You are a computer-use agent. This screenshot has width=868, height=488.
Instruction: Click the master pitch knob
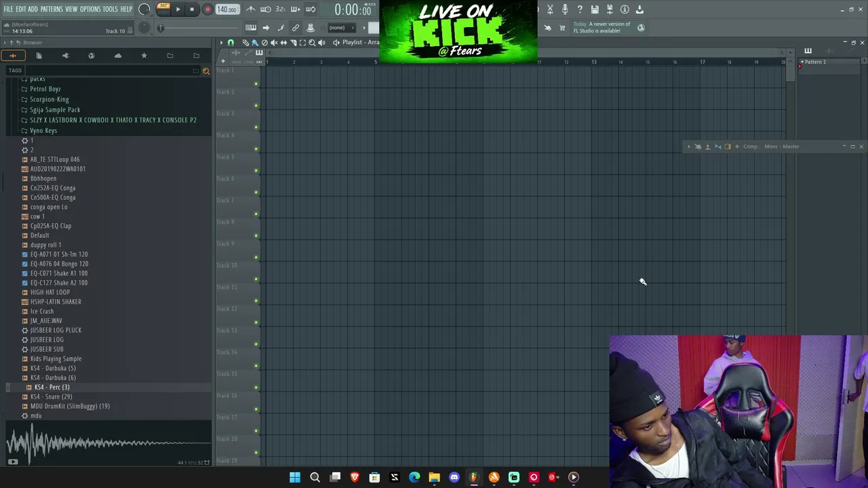144,28
